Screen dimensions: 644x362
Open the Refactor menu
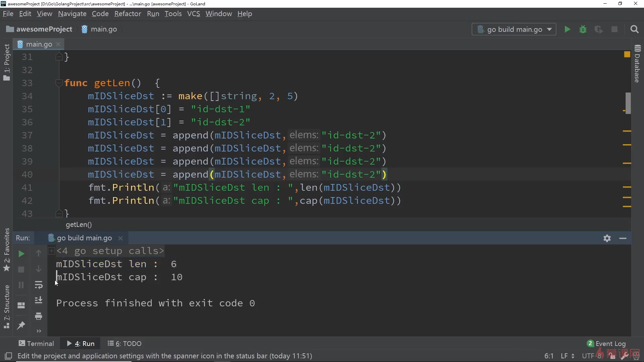pos(127,14)
